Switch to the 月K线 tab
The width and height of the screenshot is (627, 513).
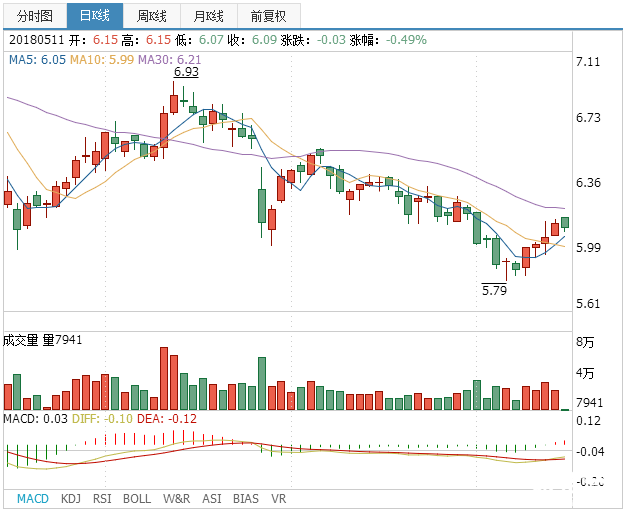tap(209, 16)
